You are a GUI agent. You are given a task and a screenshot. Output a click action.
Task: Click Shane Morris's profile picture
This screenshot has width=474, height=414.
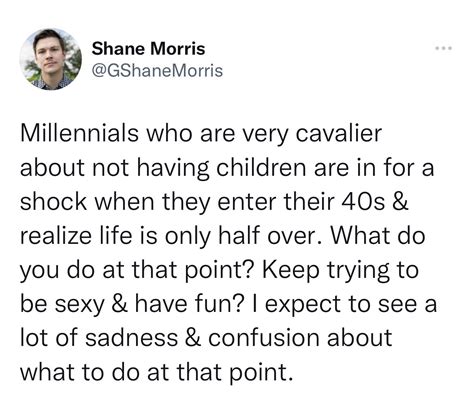(51, 59)
